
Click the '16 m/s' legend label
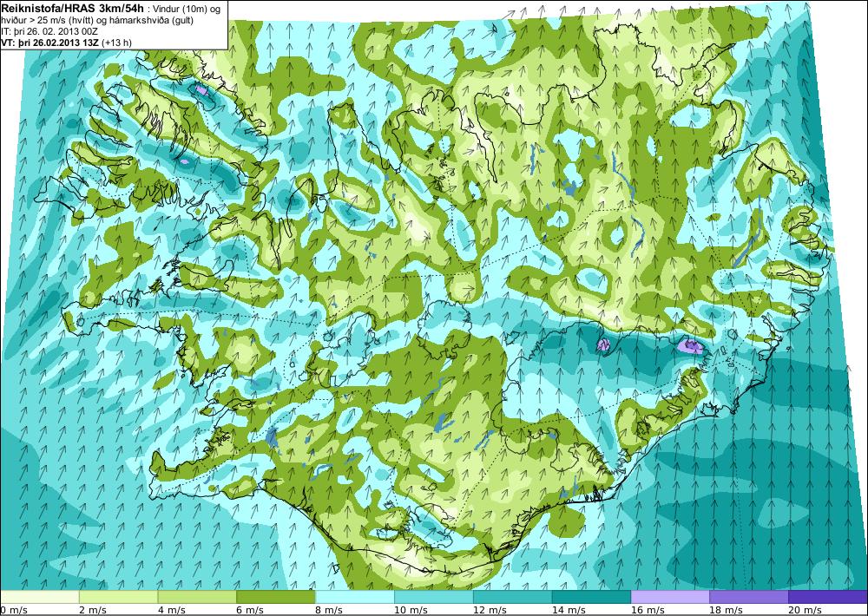click(648, 610)
